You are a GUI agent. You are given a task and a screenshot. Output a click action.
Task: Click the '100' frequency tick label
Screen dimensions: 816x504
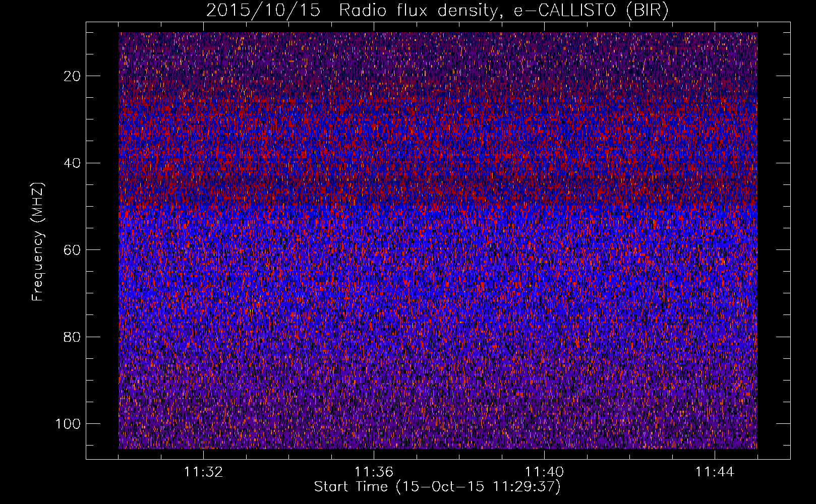coord(68,424)
